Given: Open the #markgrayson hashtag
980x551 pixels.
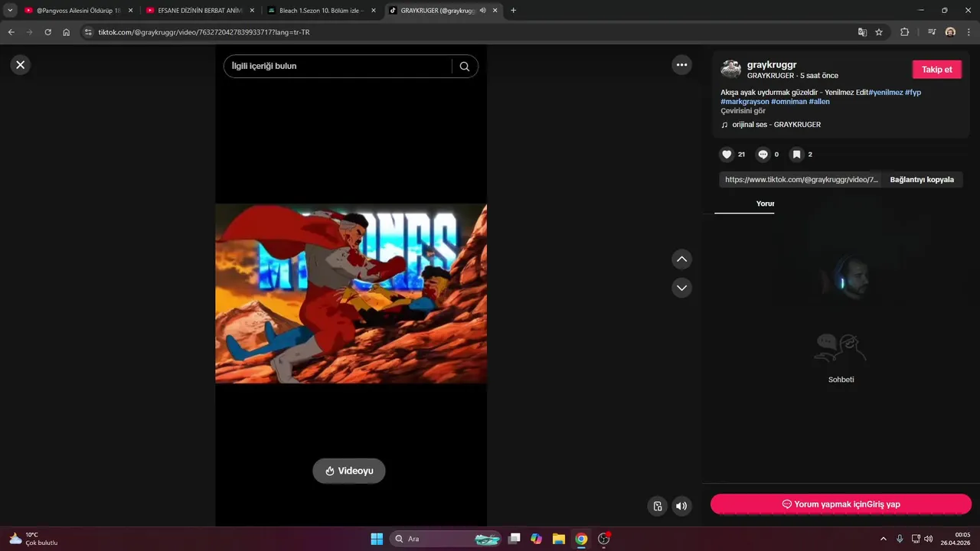Looking at the screenshot, I should tap(745, 102).
